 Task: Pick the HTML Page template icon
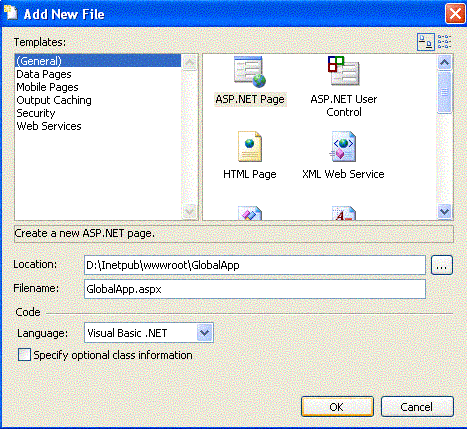coord(250,147)
